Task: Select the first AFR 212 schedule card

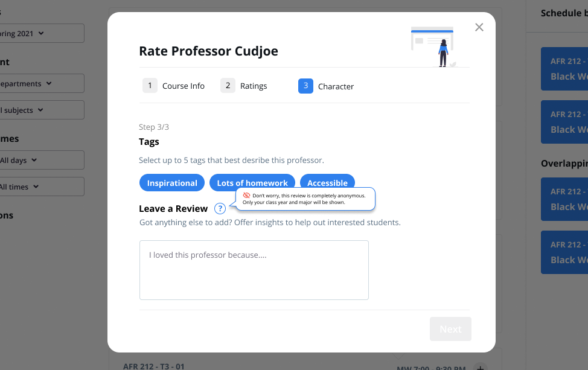Action: pos(564,69)
